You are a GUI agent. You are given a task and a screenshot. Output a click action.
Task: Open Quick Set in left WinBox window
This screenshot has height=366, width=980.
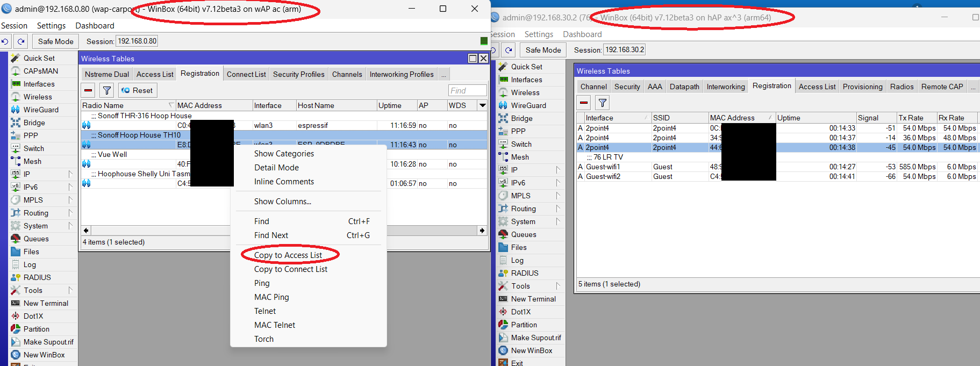pos(39,58)
